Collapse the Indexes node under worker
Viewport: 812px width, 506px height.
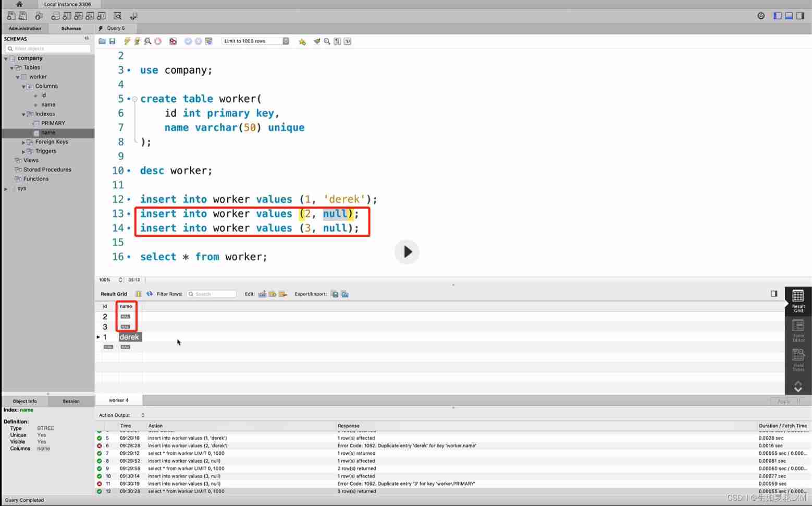(23, 114)
